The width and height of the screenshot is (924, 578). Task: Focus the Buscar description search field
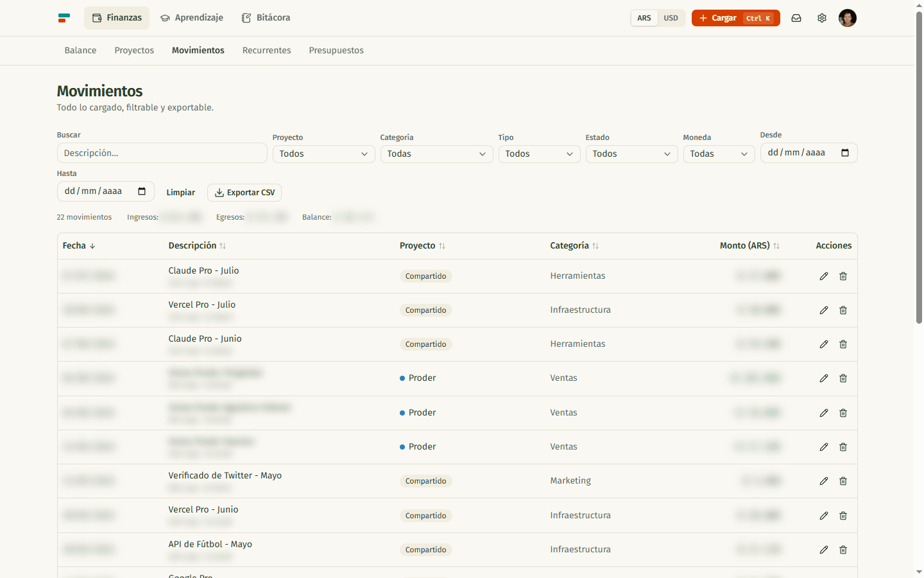pyautogui.click(x=162, y=153)
